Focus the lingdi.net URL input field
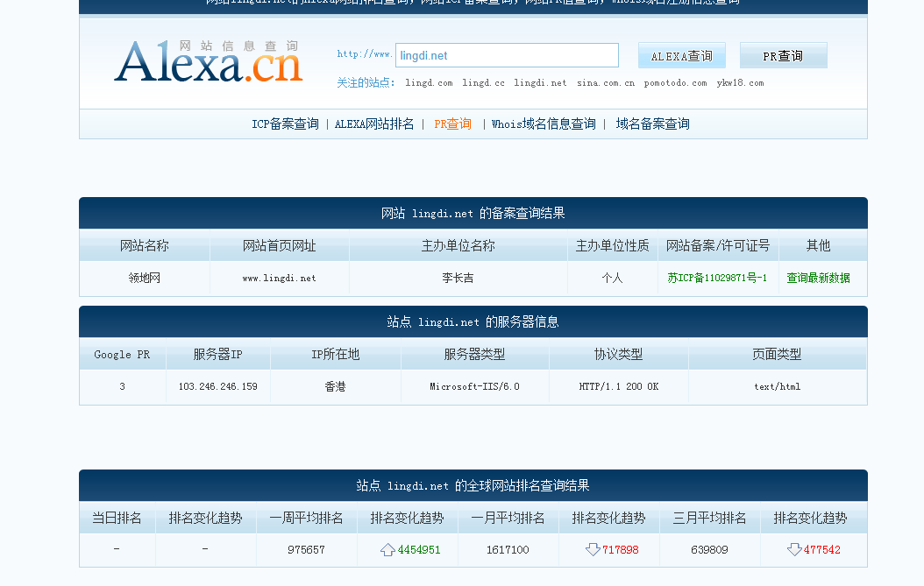This screenshot has height=586, width=924. (x=507, y=55)
